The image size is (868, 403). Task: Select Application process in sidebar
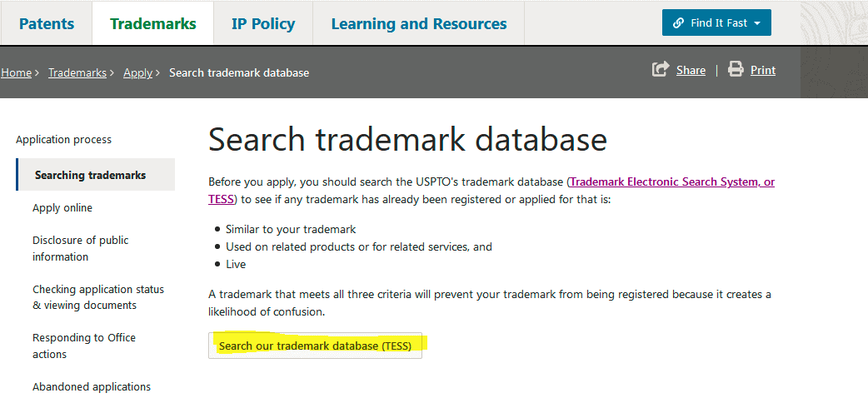(x=63, y=140)
